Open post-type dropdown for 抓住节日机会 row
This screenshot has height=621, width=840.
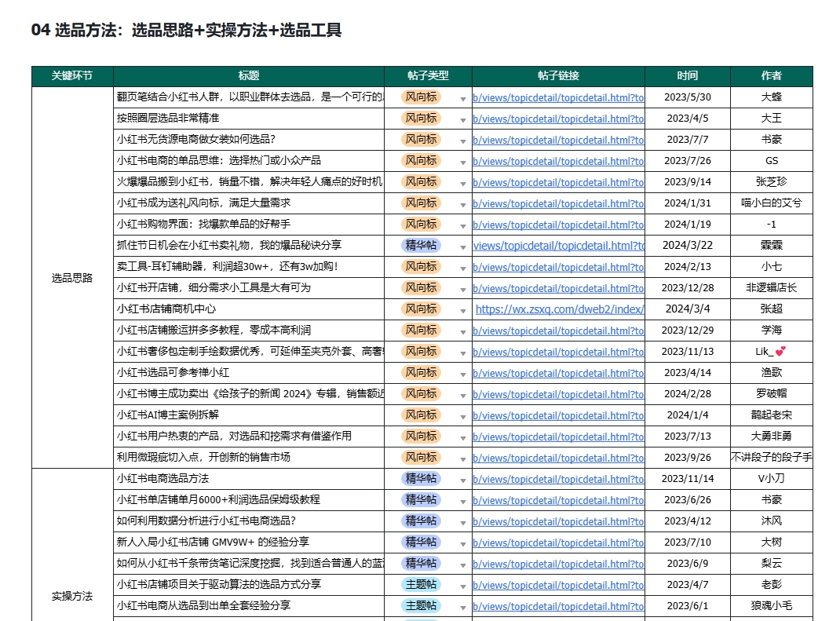tap(463, 247)
